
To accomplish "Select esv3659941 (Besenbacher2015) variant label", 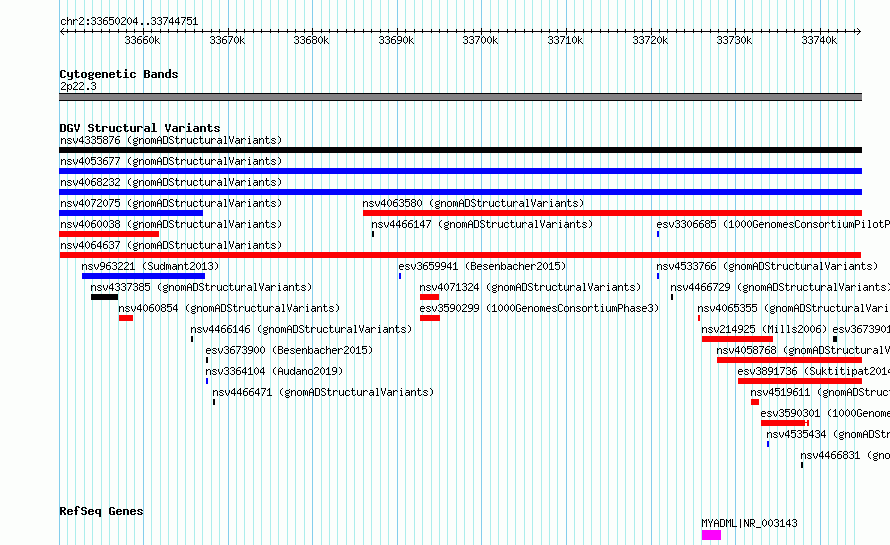I will pos(482,266).
